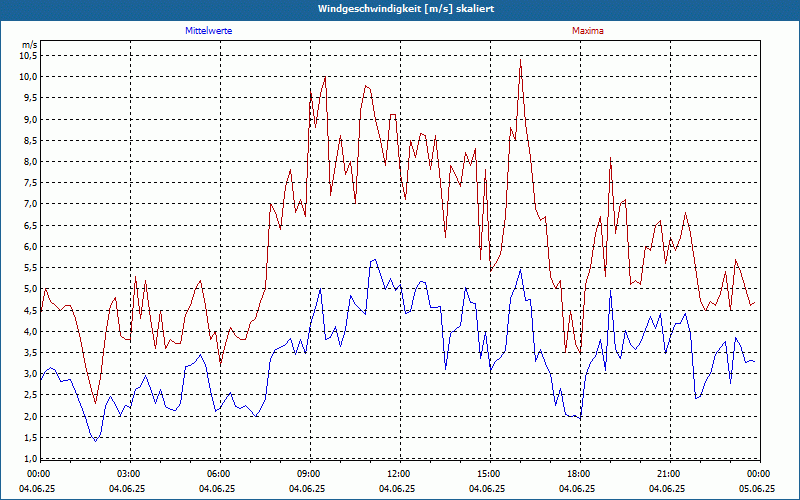800x500 pixels.
Task: Select the blue 'Mittelwerte' legend label
Action: click(209, 31)
